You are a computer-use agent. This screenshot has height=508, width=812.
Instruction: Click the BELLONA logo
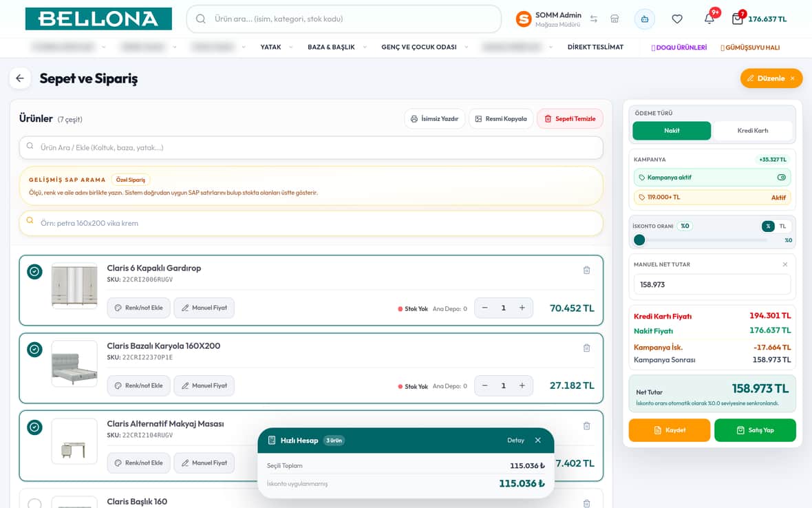coord(98,19)
